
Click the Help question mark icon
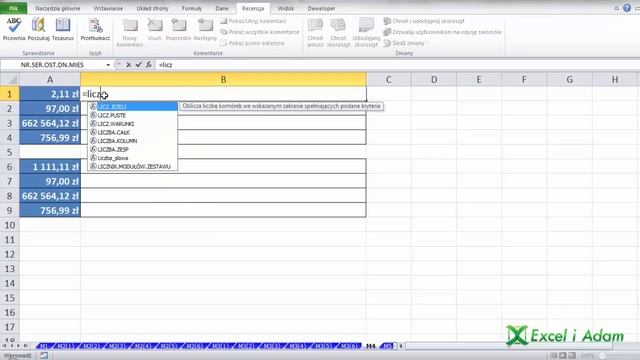(x=627, y=8)
